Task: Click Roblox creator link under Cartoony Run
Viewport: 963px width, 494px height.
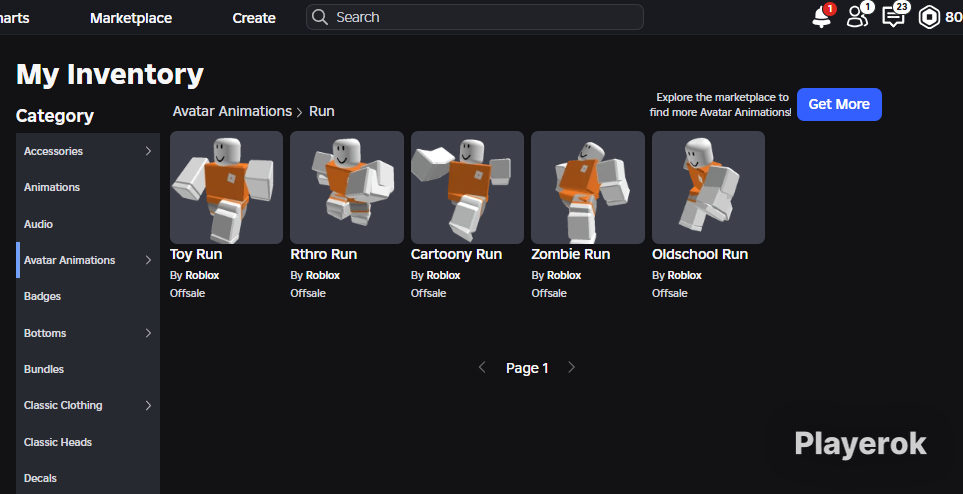Action: [x=443, y=275]
